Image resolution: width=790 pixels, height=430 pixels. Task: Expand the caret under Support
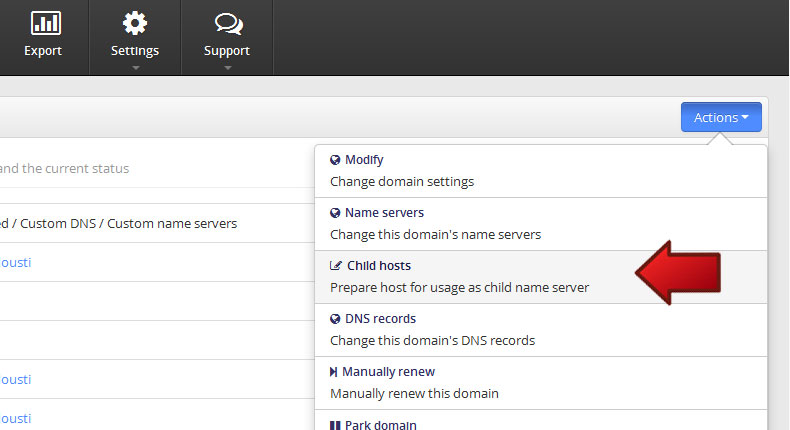click(x=227, y=67)
